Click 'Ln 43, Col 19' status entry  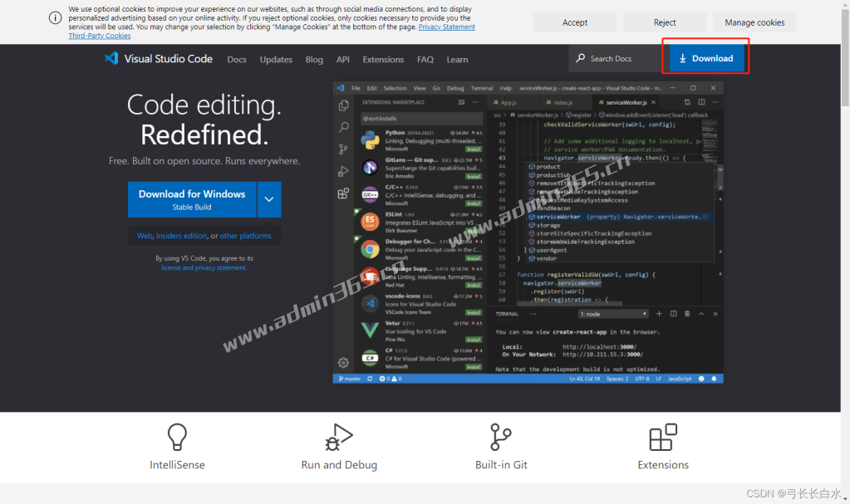click(584, 379)
